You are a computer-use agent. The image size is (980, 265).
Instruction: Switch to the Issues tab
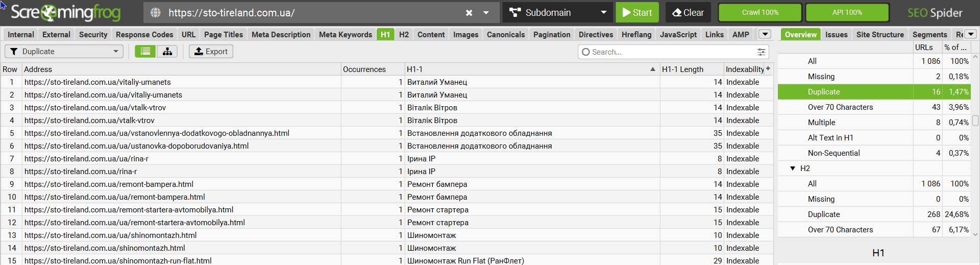coord(837,35)
